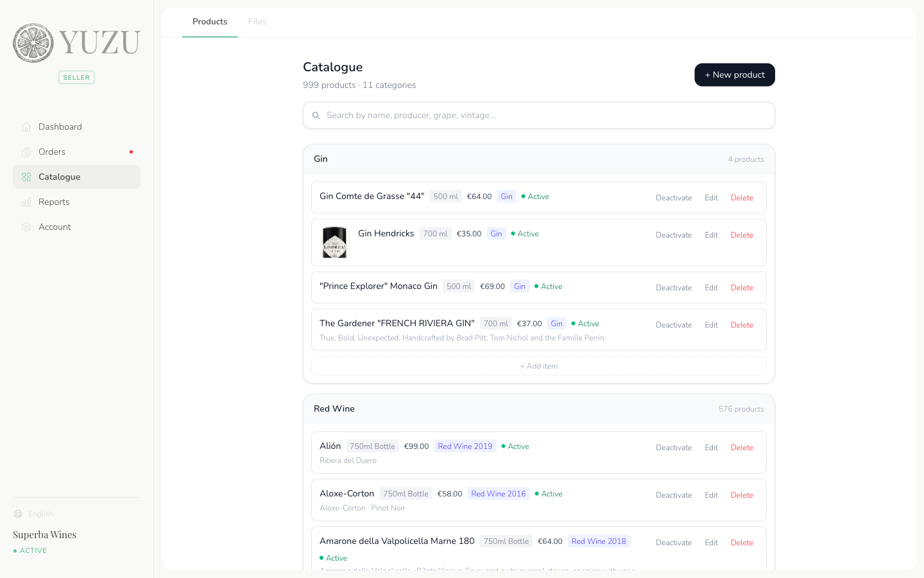The image size is (924, 578).
Task: Click the red Orders notification dot
Action: (x=131, y=152)
